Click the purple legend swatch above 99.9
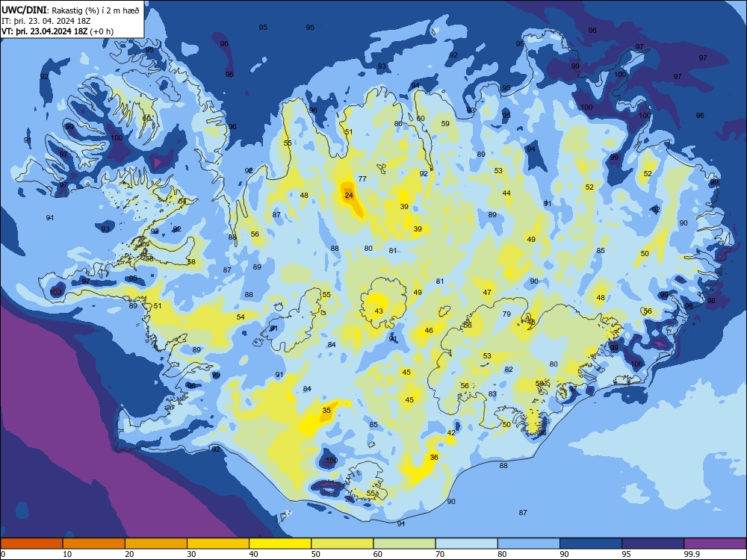Screen dimensions: 747x560 click(715, 544)
